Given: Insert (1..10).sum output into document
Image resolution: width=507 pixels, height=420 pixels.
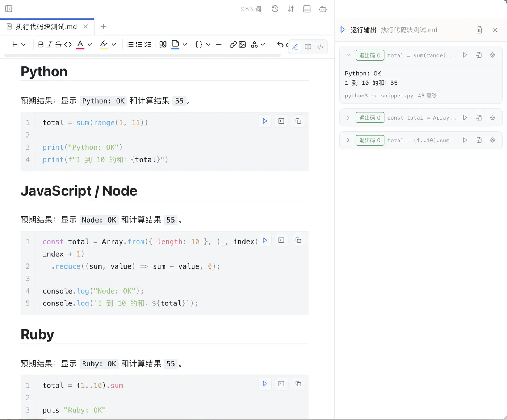Looking at the screenshot, I should click(479, 140).
